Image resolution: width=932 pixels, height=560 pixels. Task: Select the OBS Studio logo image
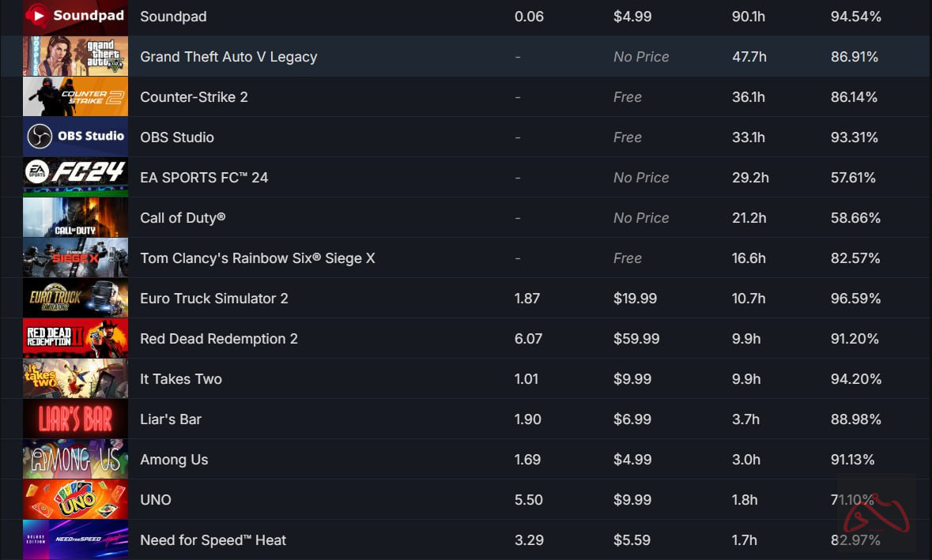point(75,137)
